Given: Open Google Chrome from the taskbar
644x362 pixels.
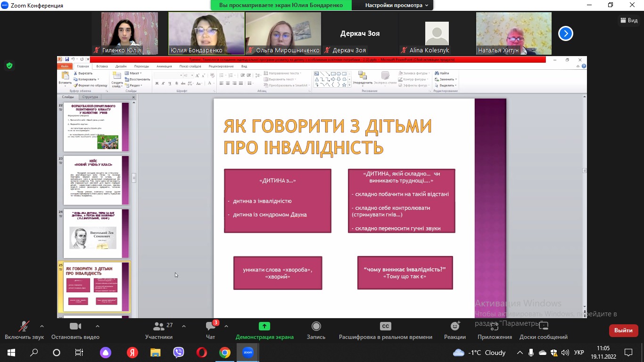Looking at the screenshot, I should tap(225, 352).
